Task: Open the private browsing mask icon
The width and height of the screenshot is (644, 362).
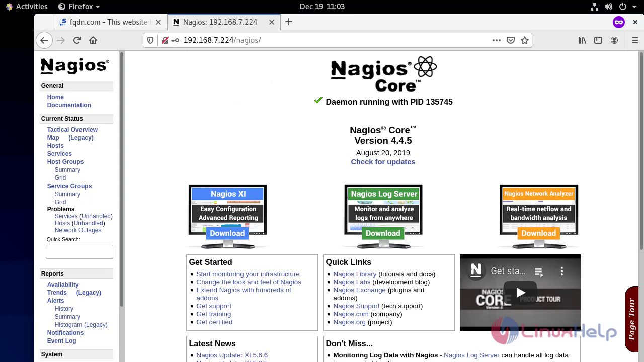Action: point(619,22)
